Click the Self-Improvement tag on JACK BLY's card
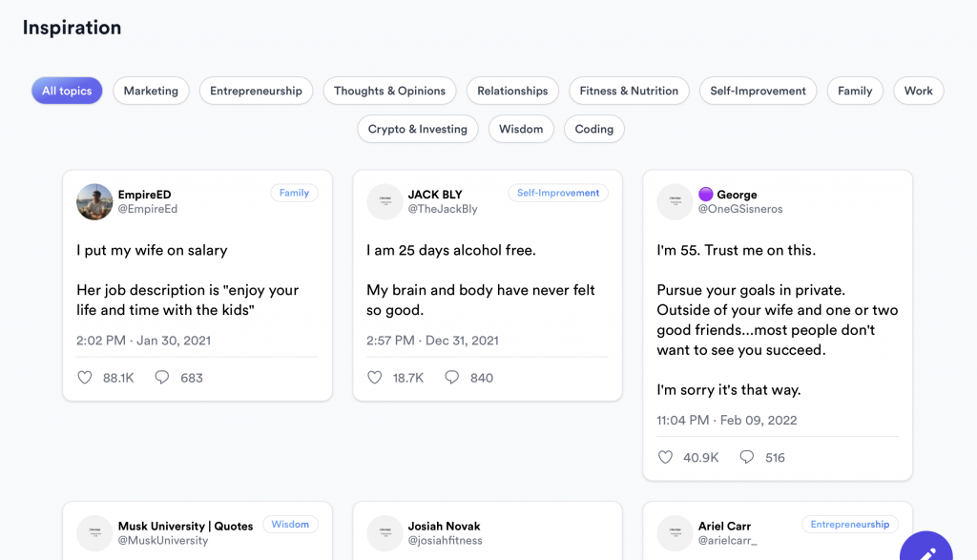This screenshot has height=560, width=977. (x=557, y=193)
